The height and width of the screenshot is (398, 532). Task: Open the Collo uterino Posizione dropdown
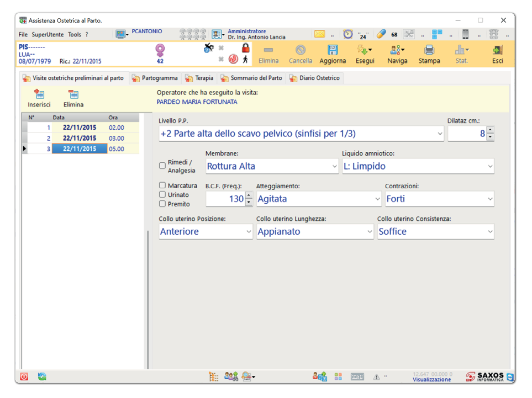[x=249, y=231]
